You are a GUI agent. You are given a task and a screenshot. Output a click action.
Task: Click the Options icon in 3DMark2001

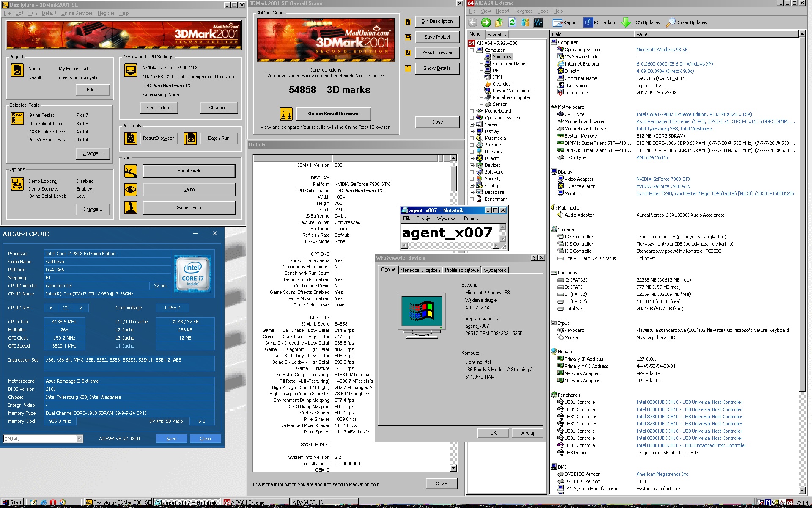17,184
